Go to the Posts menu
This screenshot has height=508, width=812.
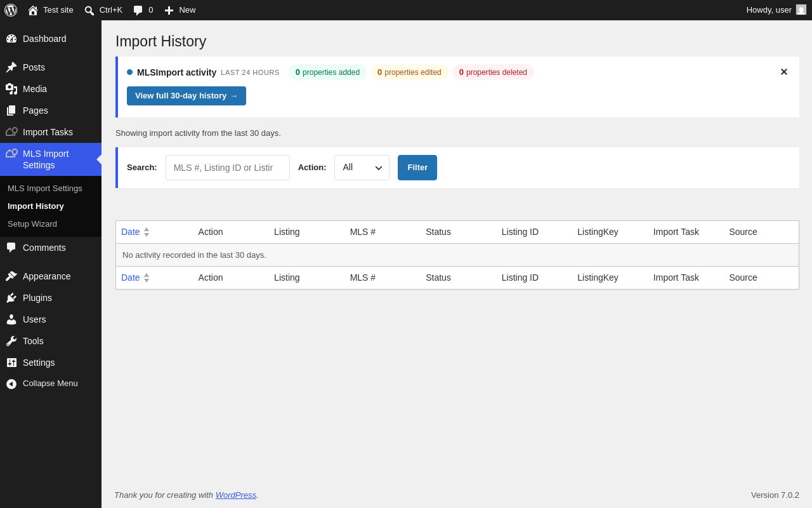[x=34, y=67]
